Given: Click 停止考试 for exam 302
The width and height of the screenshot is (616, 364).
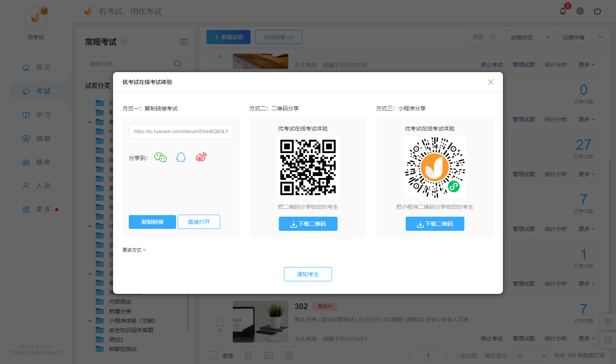Looking at the screenshot, I should (x=492, y=338).
